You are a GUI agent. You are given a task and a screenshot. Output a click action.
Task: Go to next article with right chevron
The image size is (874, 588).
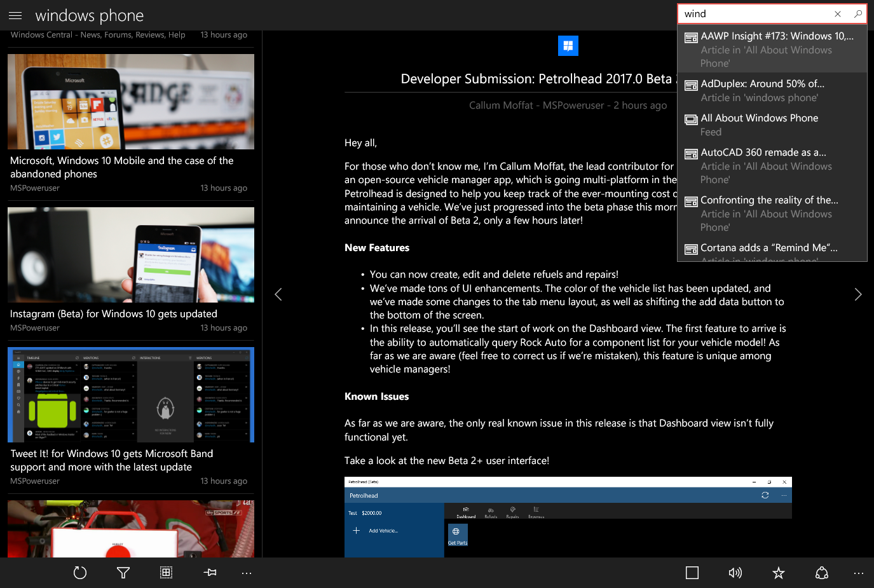857,294
